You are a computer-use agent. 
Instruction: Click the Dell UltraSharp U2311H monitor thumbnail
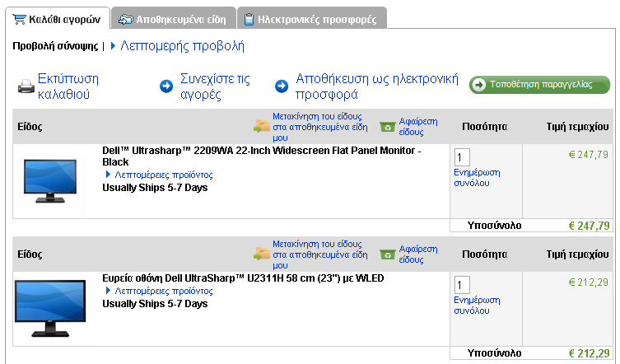click(50, 308)
